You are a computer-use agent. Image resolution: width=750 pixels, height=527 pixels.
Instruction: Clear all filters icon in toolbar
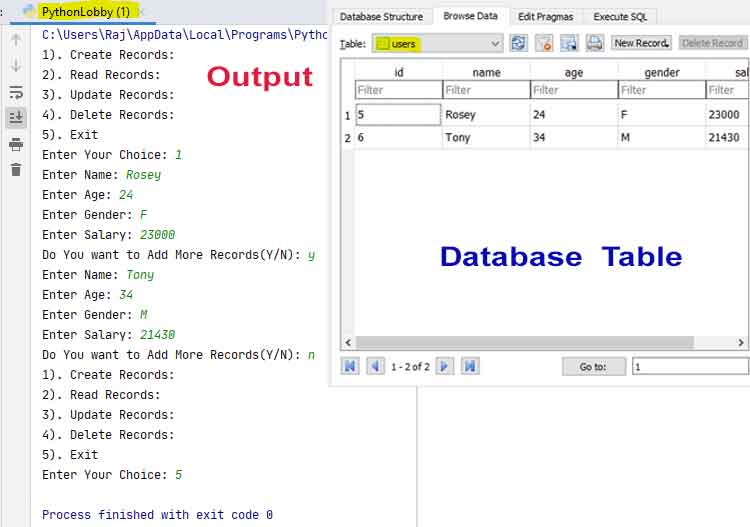click(x=544, y=44)
